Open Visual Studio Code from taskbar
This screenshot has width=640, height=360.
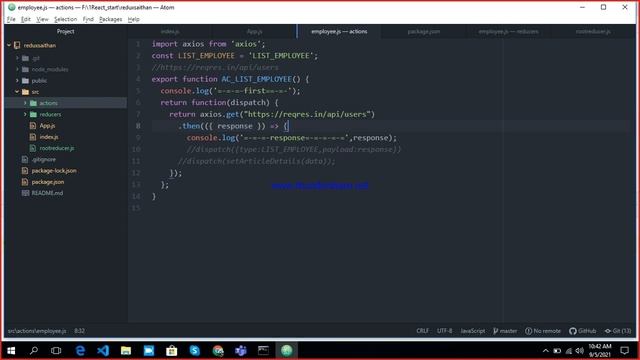coord(103,351)
